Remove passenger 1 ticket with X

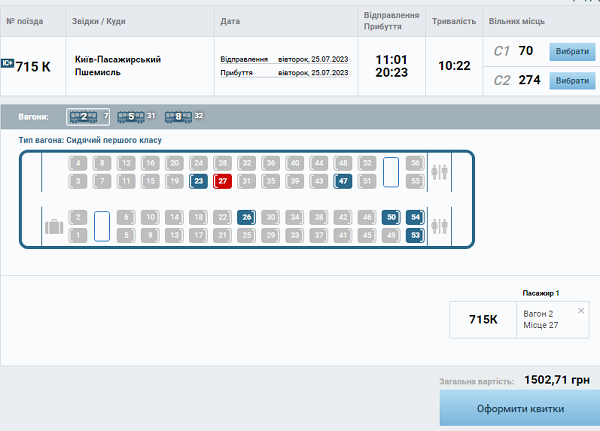pos(581,311)
